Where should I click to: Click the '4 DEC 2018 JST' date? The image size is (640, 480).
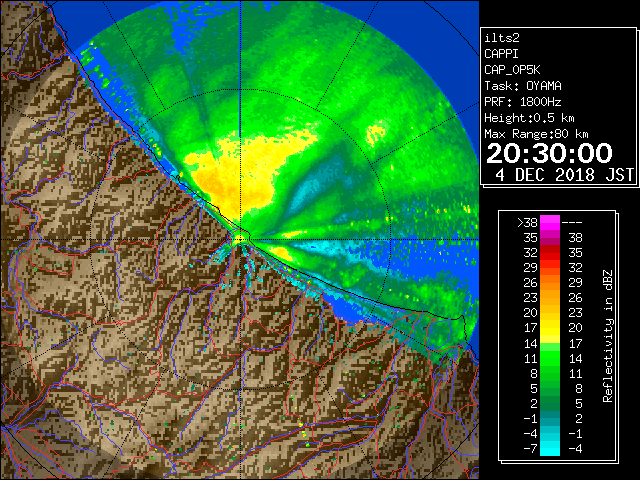tap(564, 175)
